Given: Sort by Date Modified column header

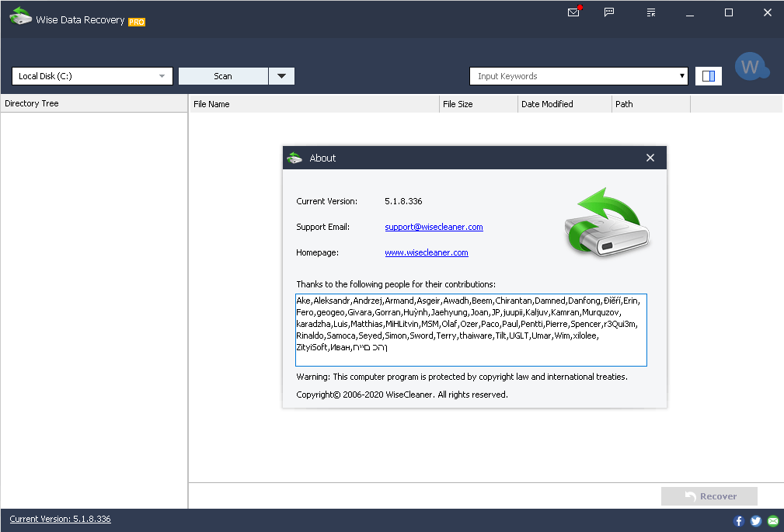Looking at the screenshot, I should pos(565,104).
